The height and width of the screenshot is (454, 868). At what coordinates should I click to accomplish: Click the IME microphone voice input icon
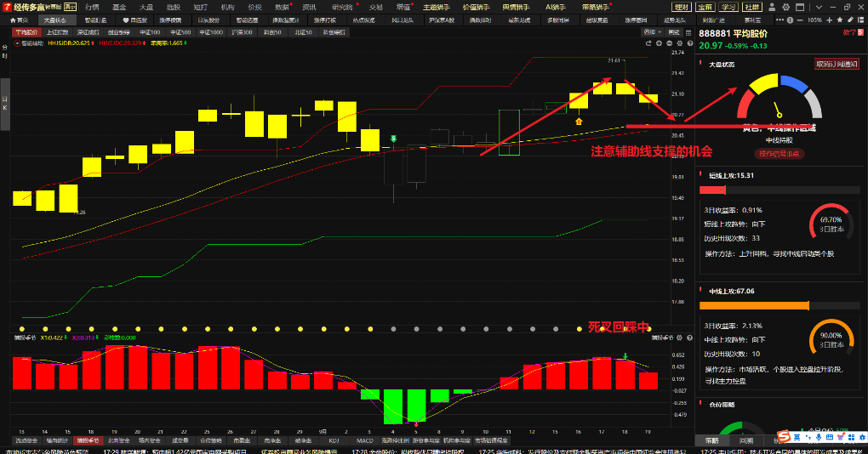point(819,437)
